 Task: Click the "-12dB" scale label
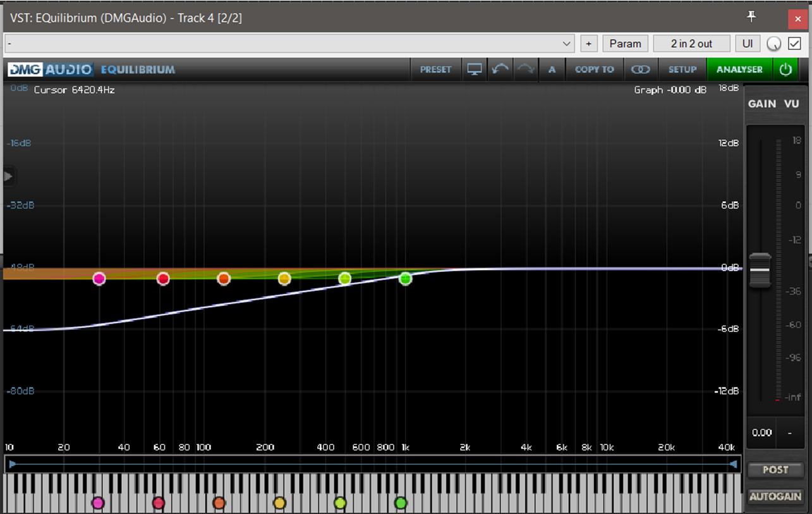pyautogui.click(x=727, y=391)
